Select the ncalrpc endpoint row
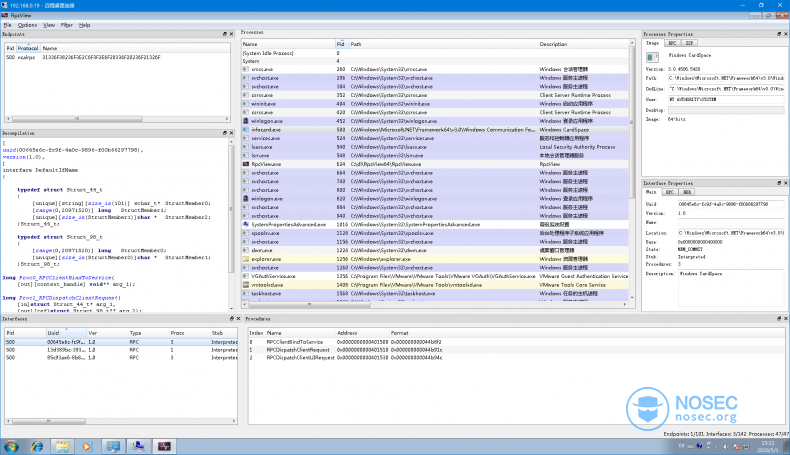 pos(117,57)
